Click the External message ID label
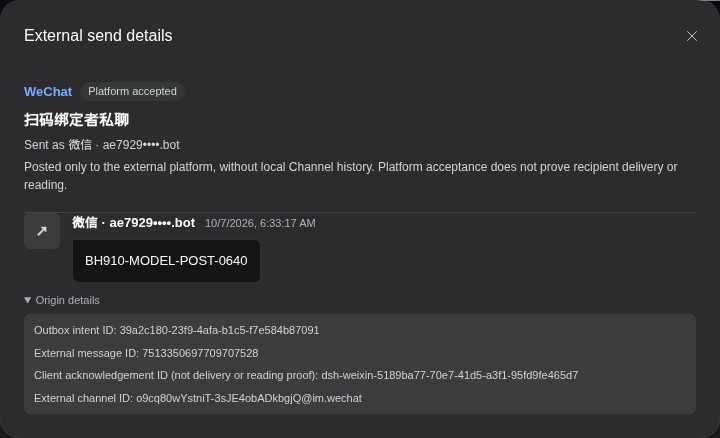The height and width of the screenshot is (438, 720). click(86, 353)
